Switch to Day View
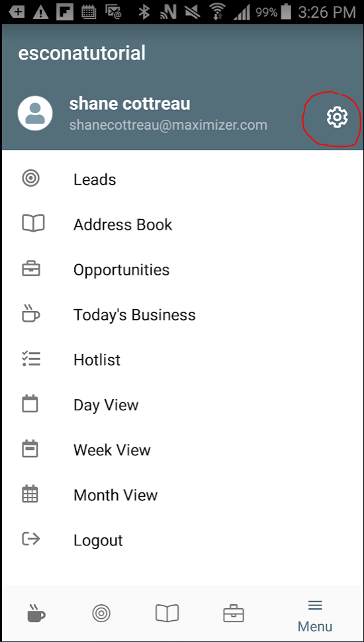 [182, 404]
